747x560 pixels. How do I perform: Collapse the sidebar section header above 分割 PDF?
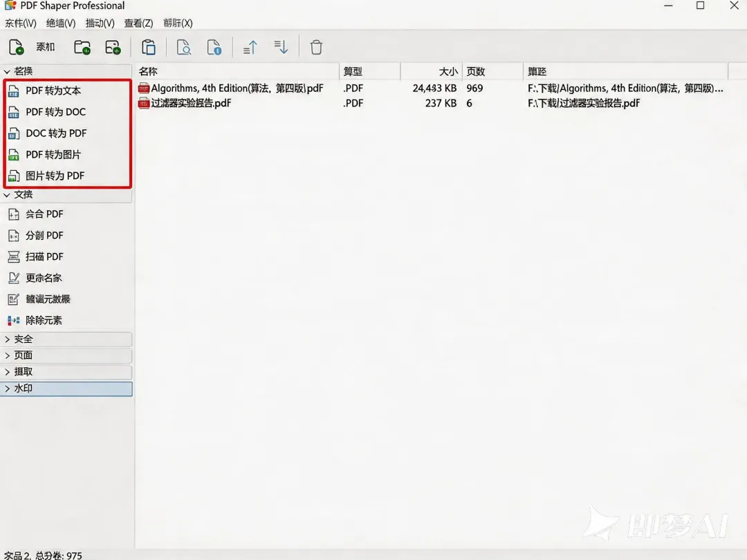click(x=66, y=195)
